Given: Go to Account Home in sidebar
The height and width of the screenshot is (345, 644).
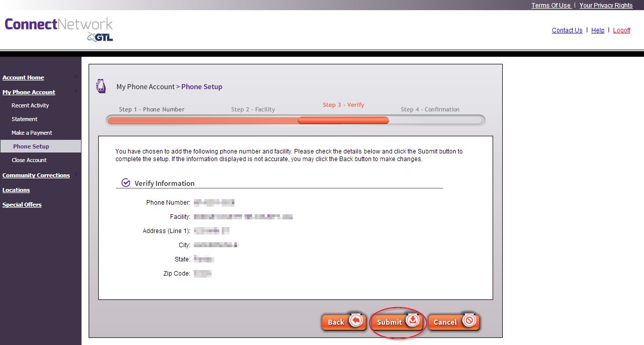Looking at the screenshot, I should pyautogui.click(x=23, y=78).
